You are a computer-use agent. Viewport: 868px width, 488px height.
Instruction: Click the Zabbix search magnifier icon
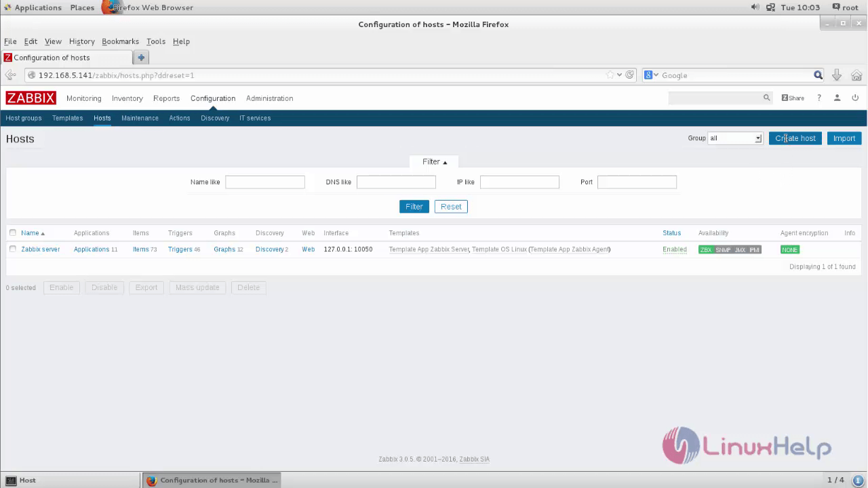767,98
